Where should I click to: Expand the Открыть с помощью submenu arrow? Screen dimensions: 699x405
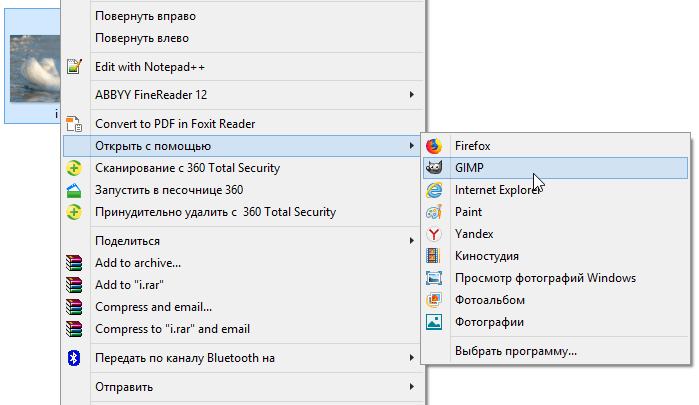pyautogui.click(x=411, y=146)
